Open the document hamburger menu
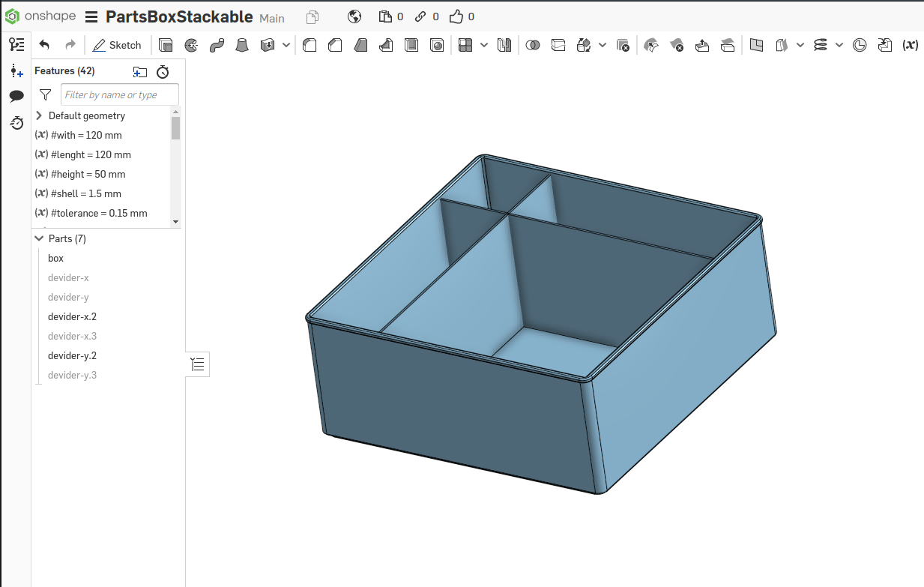This screenshot has width=924, height=587. click(91, 16)
